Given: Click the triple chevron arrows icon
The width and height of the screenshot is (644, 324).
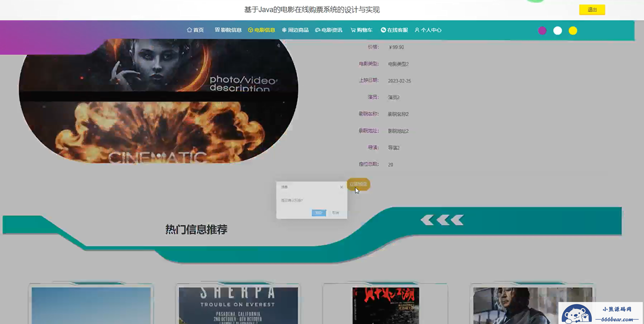Looking at the screenshot, I should click(x=442, y=220).
